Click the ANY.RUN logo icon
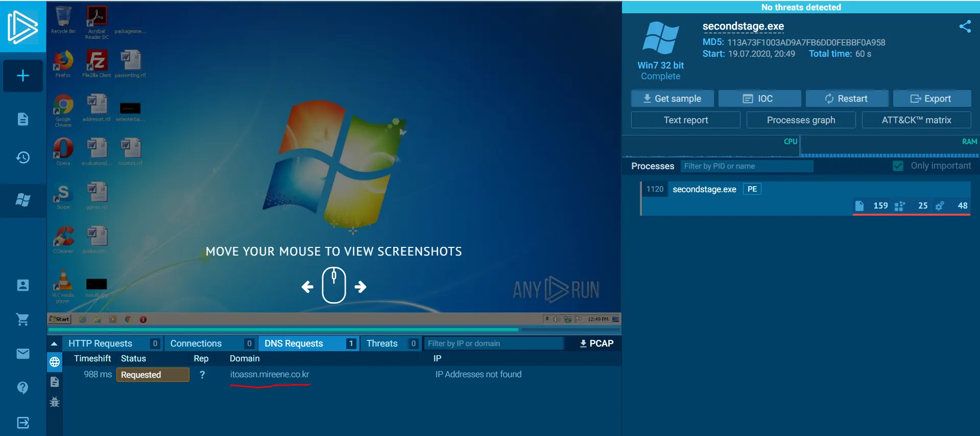 point(22,26)
